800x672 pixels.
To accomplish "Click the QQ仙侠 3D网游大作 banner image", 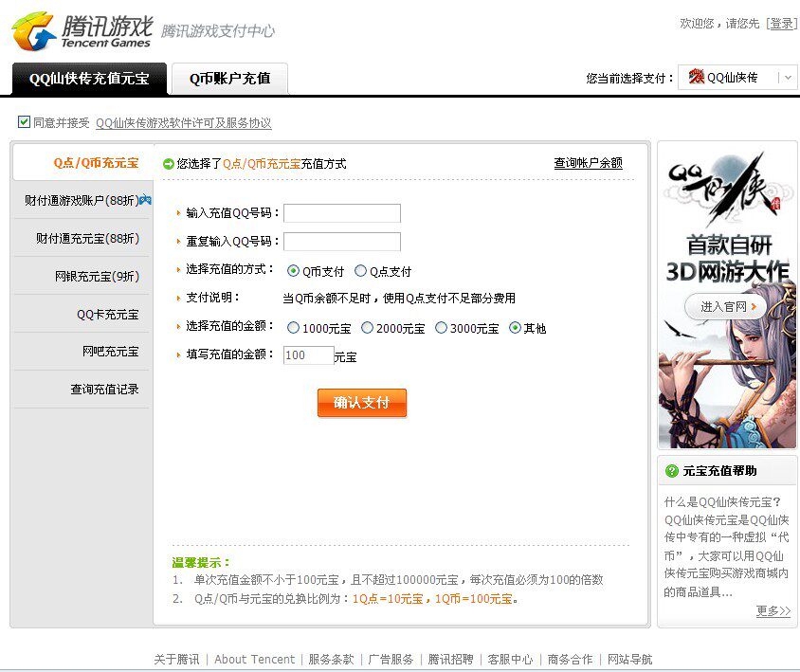I will [727, 296].
